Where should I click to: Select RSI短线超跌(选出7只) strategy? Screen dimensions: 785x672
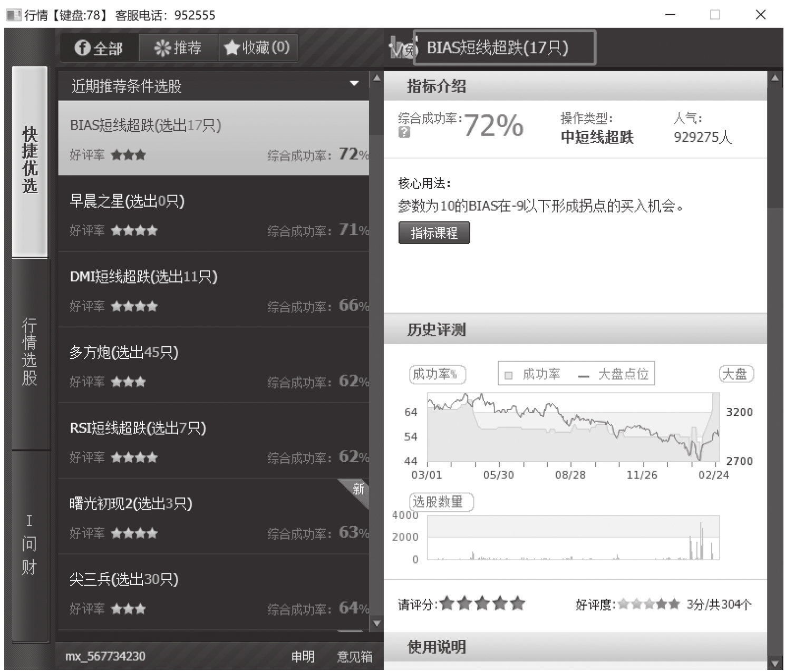pos(214,441)
